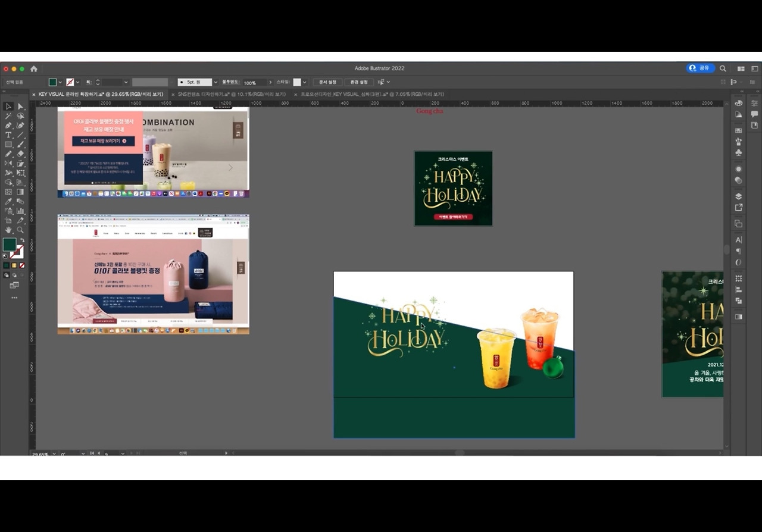Pick the Paintbrush tool
Image resolution: width=762 pixels, height=532 pixels.
point(20,145)
